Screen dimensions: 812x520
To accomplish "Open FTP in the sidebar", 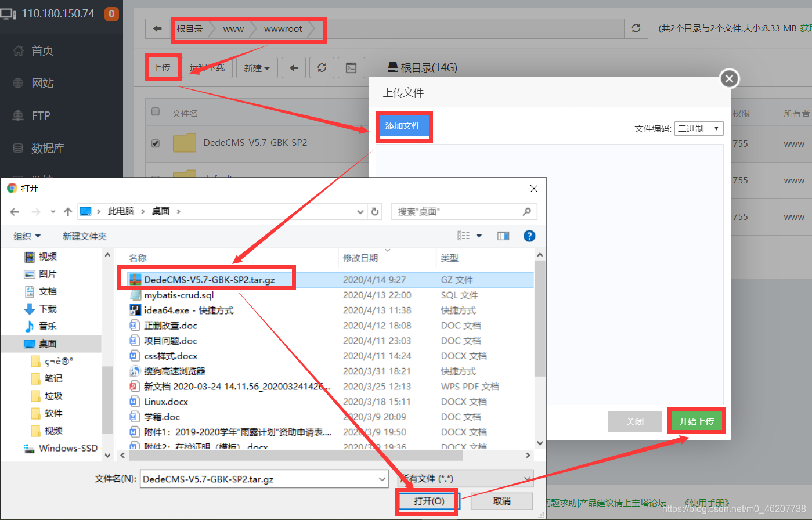I will pos(41,115).
